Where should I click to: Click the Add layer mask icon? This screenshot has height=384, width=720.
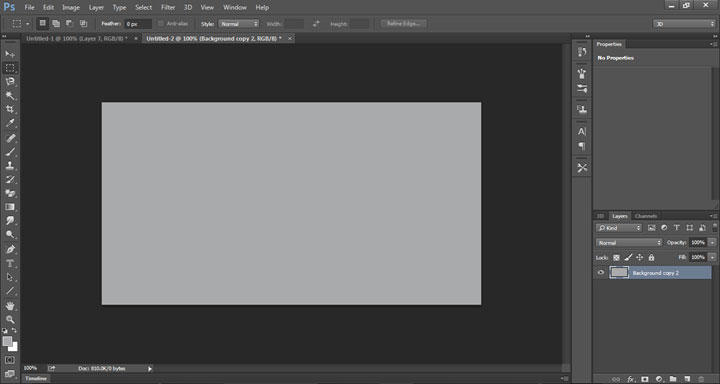[645, 379]
